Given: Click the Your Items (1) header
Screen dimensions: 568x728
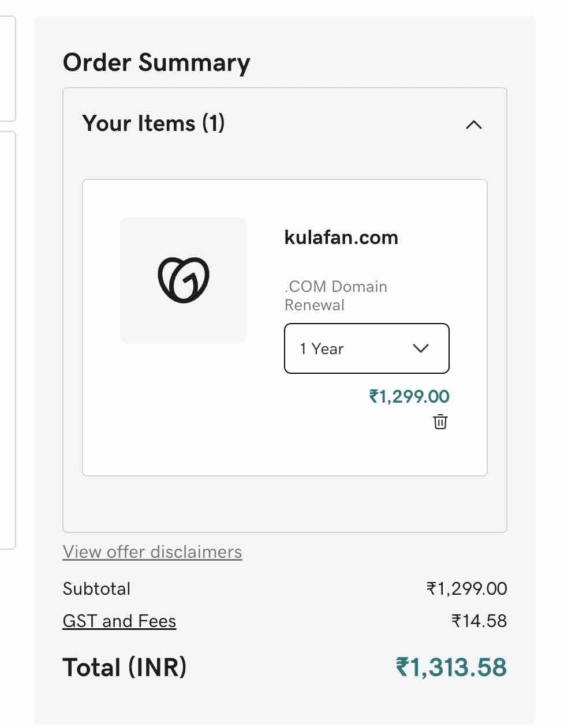Looking at the screenshot, I should click(x=154, y=123).
